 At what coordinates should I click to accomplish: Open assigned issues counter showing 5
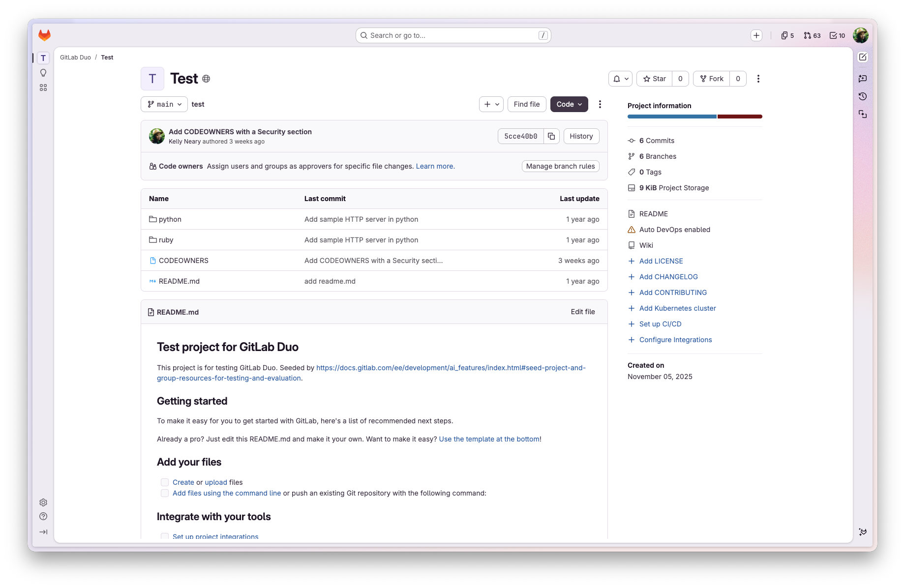click(x=787, y=35)
